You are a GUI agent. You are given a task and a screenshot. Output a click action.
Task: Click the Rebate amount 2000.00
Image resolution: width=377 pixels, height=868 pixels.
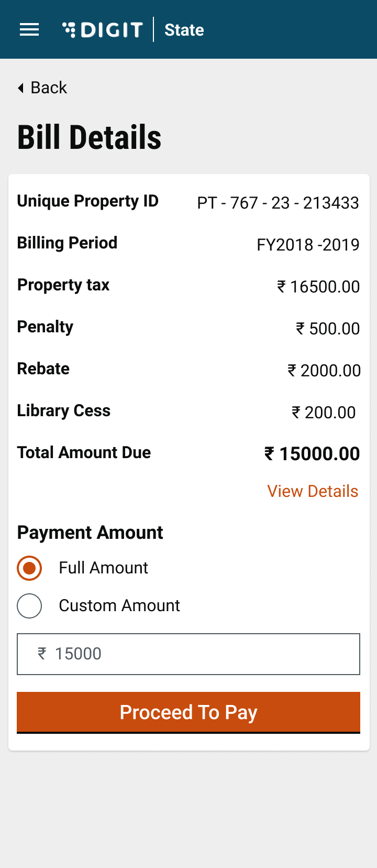coord(324,371)
